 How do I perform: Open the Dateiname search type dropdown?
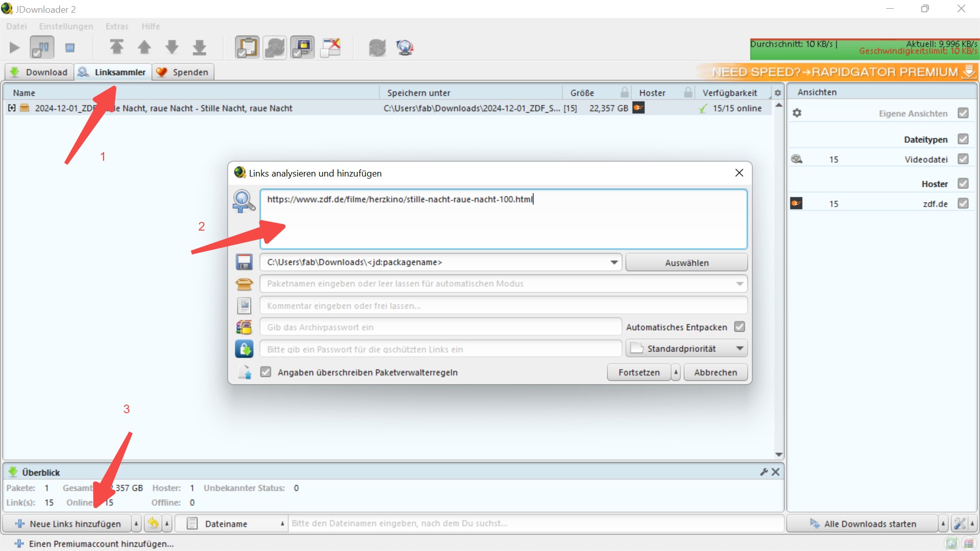coord(231,523)
